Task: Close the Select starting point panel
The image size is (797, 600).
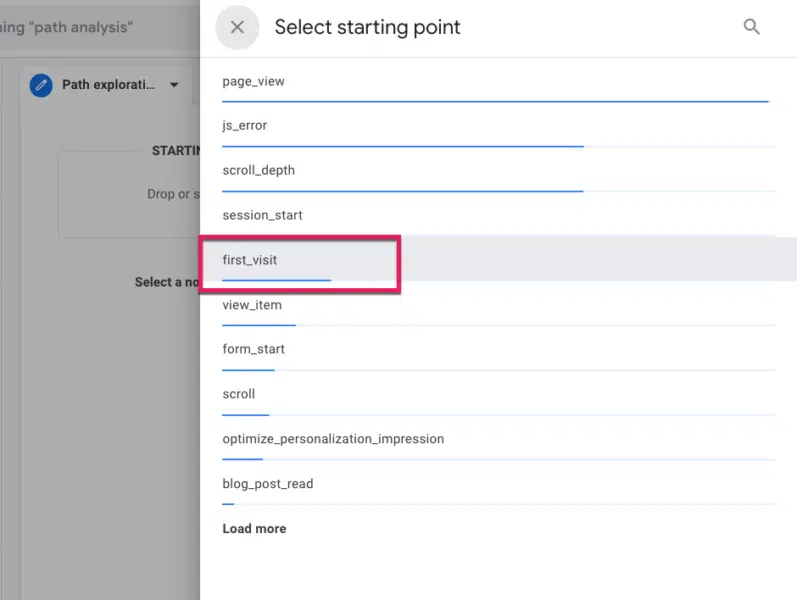Action: coord(237,27)
